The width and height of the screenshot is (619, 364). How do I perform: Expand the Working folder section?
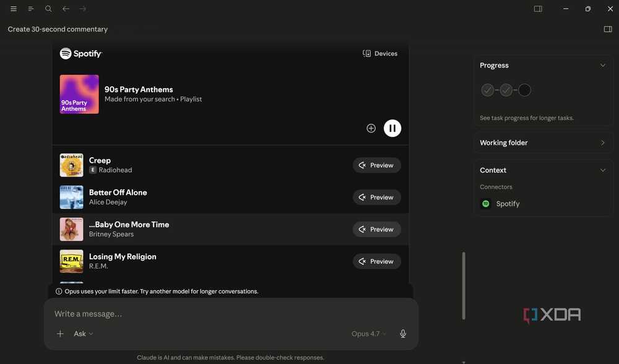coord(543,142)
